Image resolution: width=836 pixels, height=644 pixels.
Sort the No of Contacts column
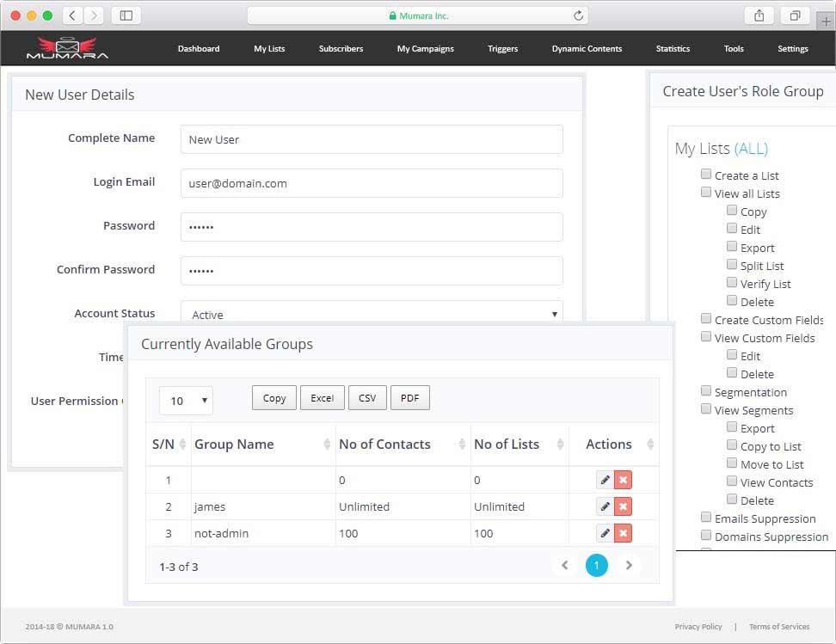(386, 445)
